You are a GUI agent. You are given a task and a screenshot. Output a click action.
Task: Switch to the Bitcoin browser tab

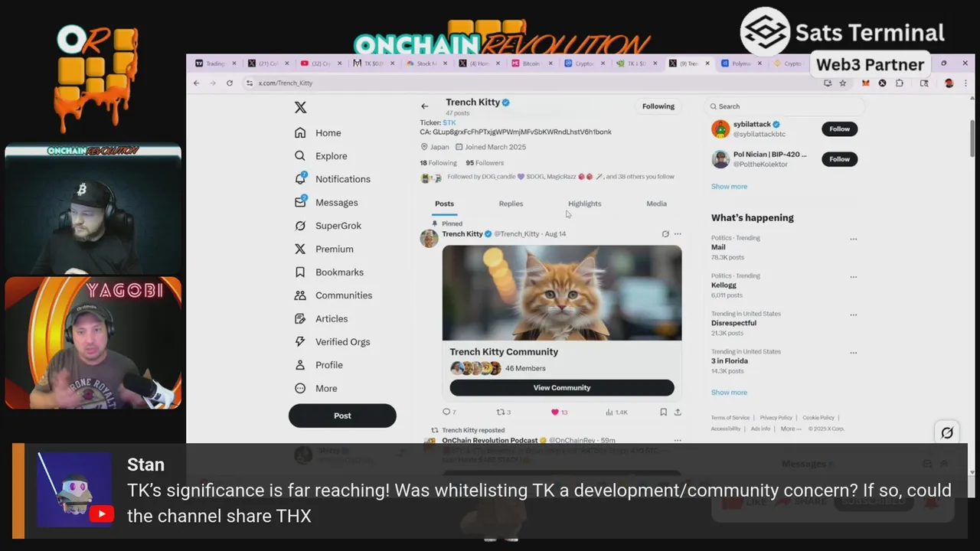pos(530,64)
